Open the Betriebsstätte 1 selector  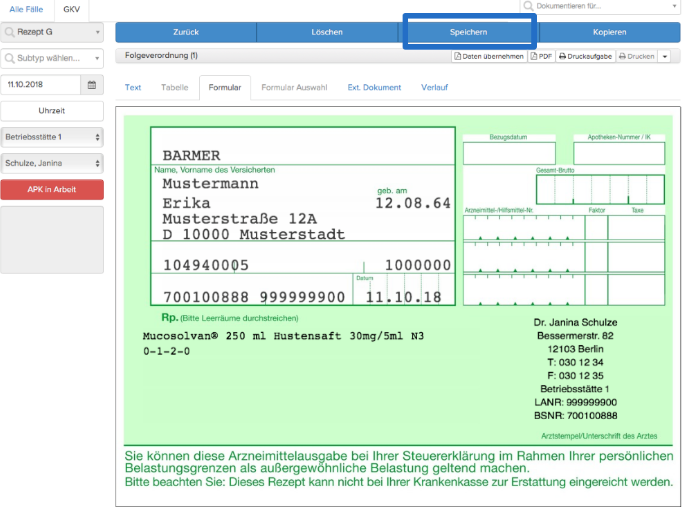(x=52, y=137)
